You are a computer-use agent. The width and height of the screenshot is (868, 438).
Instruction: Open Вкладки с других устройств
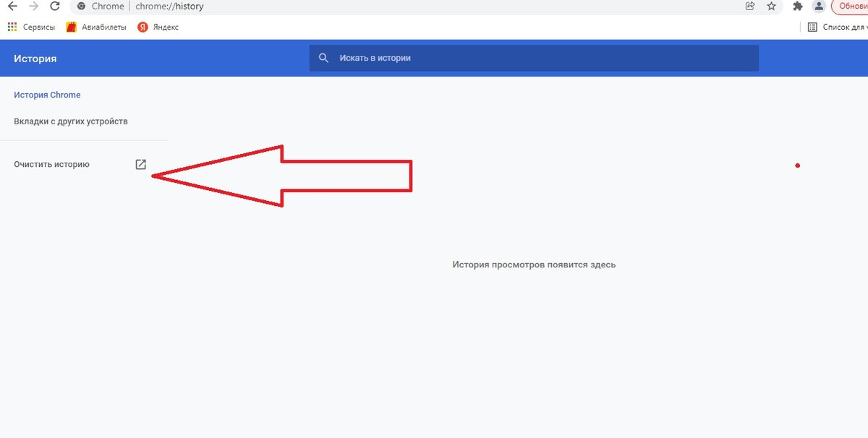(71, 121)
